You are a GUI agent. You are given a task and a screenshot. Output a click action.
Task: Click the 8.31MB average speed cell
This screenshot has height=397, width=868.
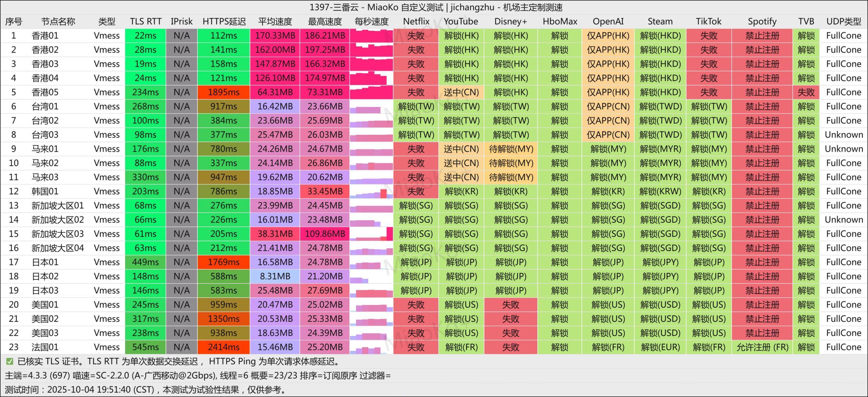(x=275, y=276)
